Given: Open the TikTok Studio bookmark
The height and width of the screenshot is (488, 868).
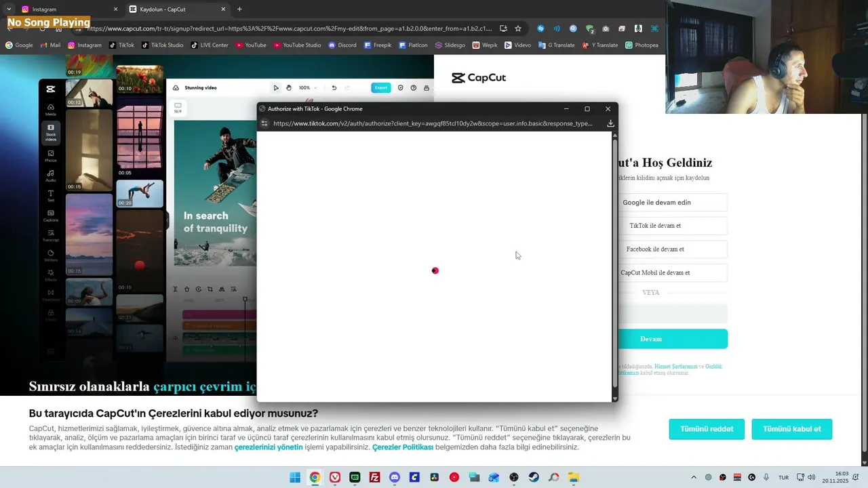Looking at the screenshot, I should click(x=162, y=45).
